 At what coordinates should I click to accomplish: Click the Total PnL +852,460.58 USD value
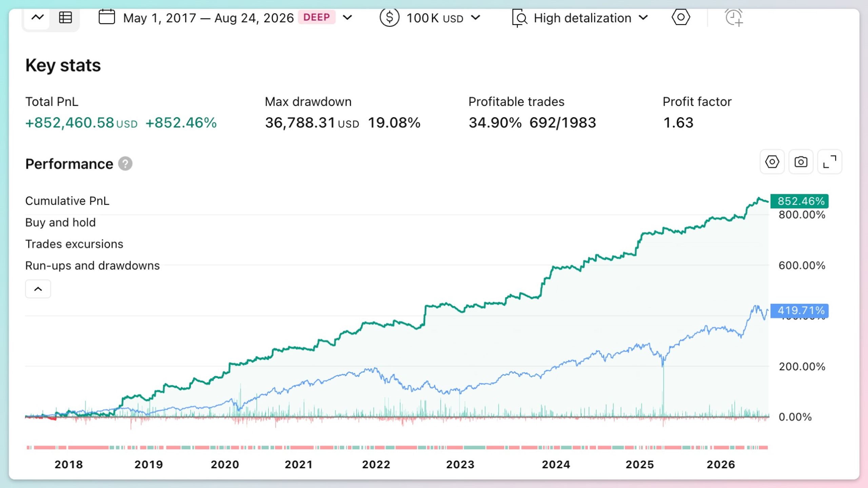click(x=81, y=123)
